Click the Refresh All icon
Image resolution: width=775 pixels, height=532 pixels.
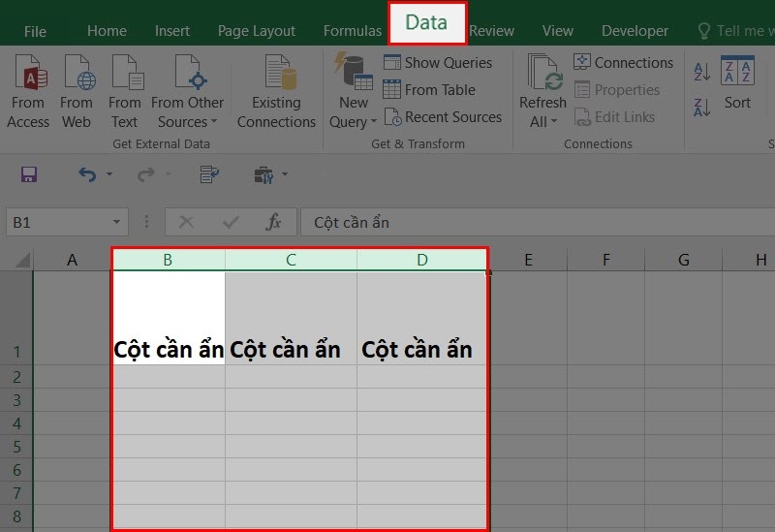click(x=543, y=73)
